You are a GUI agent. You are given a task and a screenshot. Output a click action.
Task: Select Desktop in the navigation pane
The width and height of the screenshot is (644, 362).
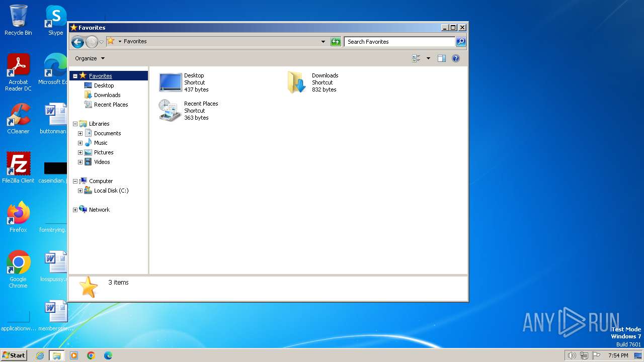[104, 85]
